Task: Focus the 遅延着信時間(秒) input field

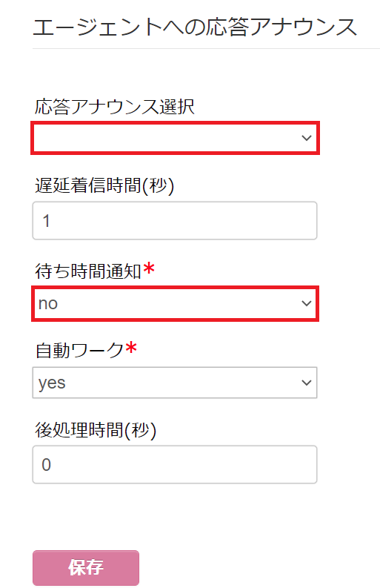Action: 175,220
